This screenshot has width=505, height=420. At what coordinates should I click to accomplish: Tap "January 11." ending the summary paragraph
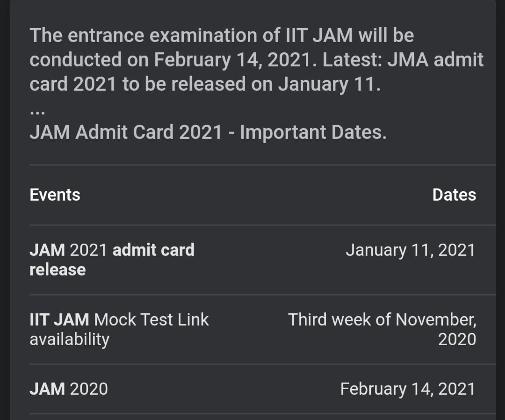tap(329, 84)
